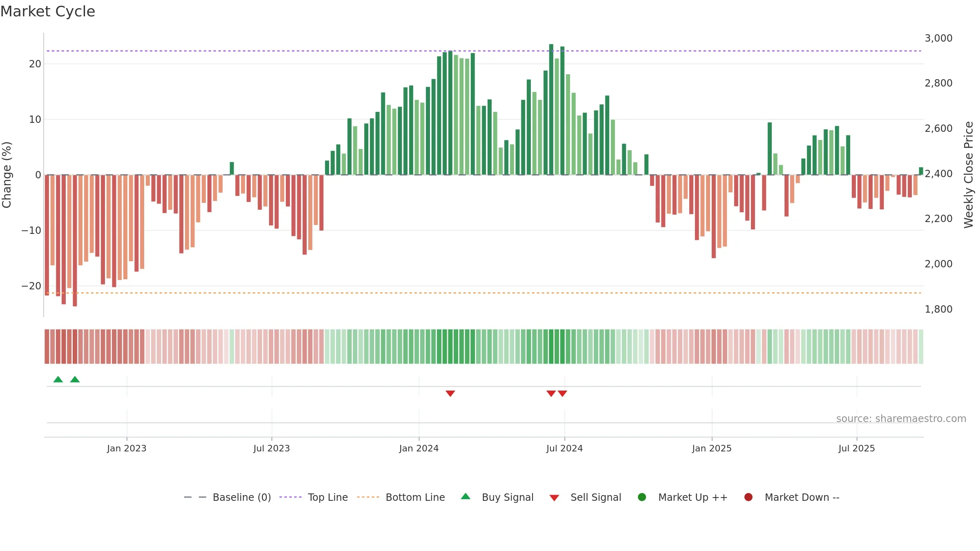Click the Jan 2025 axis label
This screenshot has height=551, width=980.
pos(712,448)
